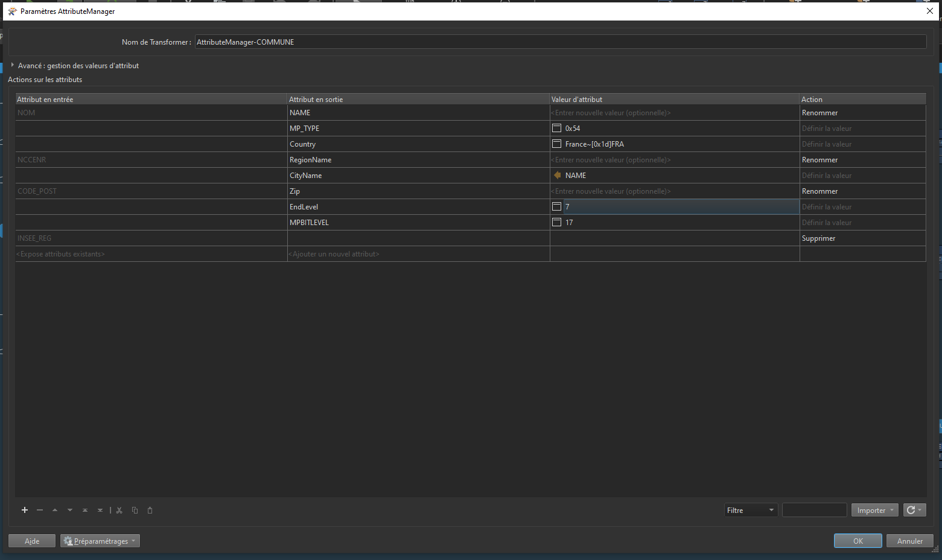The height and width of the screenshot is (560, 942).
Task: Click value placeholder for NAME output row
Action: point(675,113)
